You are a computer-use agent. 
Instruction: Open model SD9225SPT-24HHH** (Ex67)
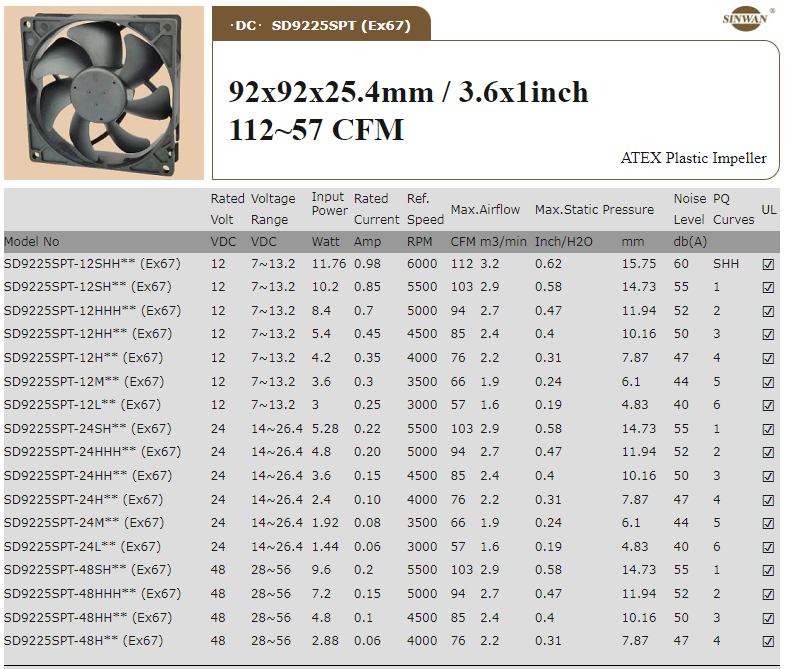pos(92,452)
